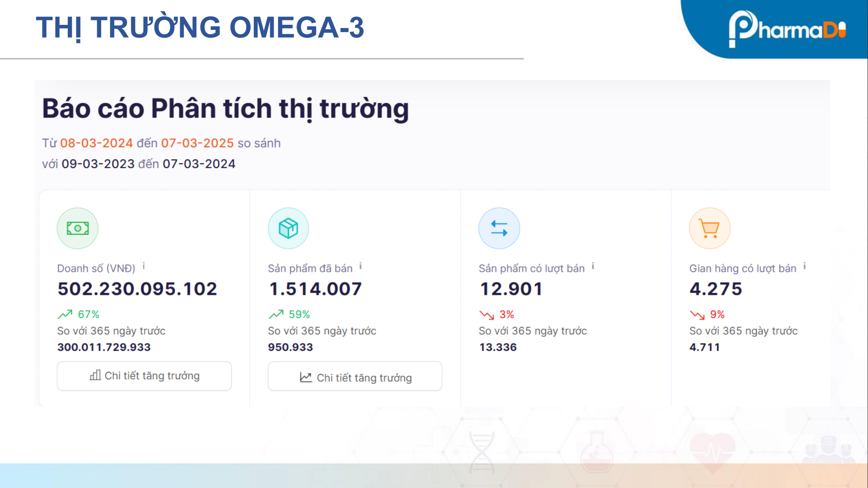
Task: Click the THỊ TRƯỜNG OMEGA-3 title
Action: click(202, 27)
